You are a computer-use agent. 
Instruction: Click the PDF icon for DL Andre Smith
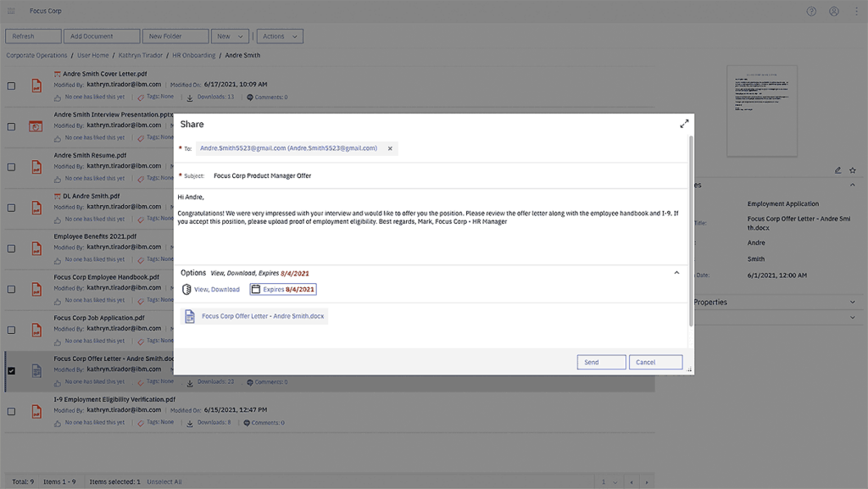[x=36, y=208]
